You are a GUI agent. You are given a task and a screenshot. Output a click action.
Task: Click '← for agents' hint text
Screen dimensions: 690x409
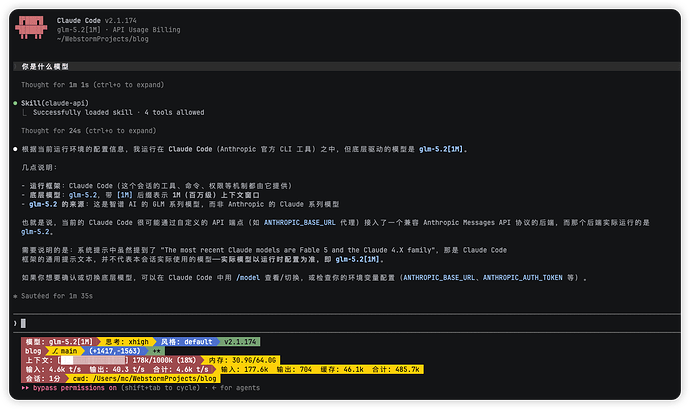[x=236, y=388]
